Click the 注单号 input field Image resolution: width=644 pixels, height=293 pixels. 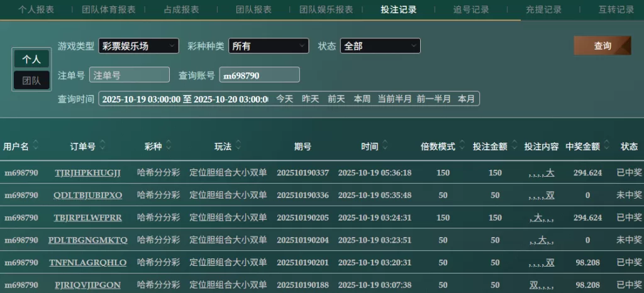(130, 75)
